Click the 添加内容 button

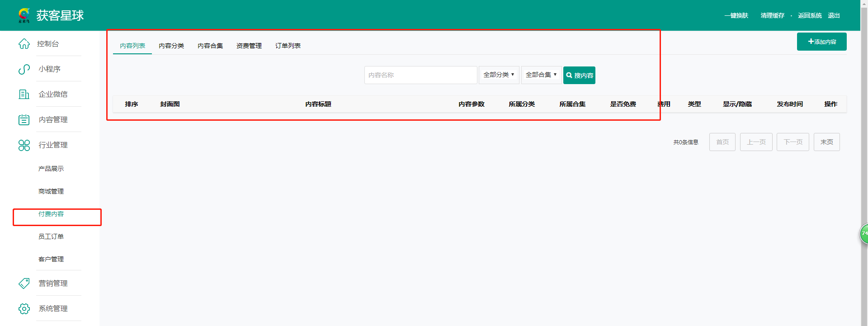pos(821,42)
